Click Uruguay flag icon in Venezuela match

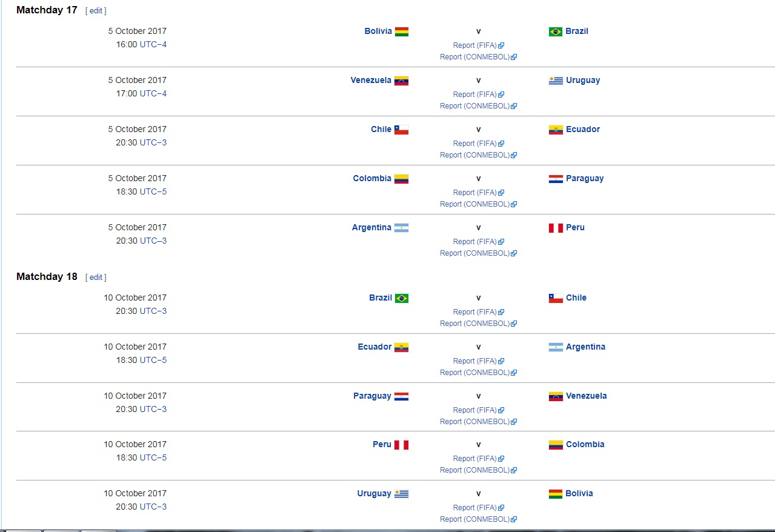556,81
